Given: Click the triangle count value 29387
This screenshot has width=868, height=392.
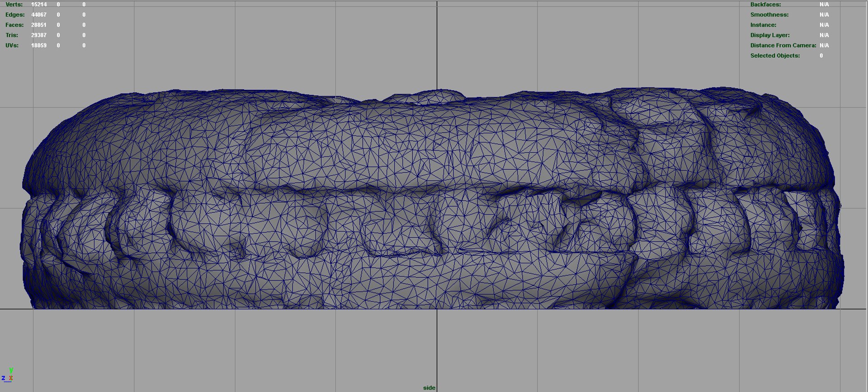Looking at the screenshot, I should coord(39,35).
